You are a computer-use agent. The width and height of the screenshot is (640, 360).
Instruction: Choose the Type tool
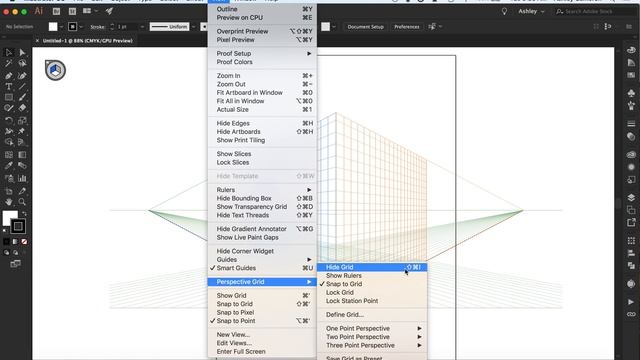[x=9, y=87]
